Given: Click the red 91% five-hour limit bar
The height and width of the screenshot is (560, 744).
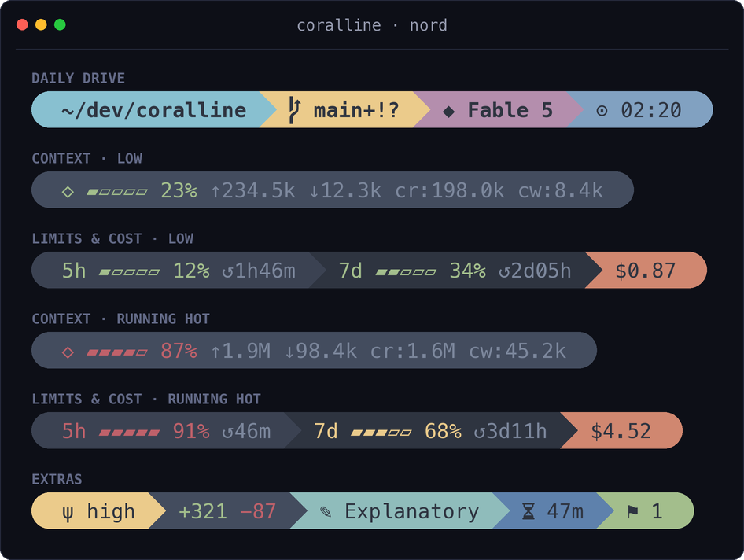Looking at the screenshot, I should (x=129, y=433).
